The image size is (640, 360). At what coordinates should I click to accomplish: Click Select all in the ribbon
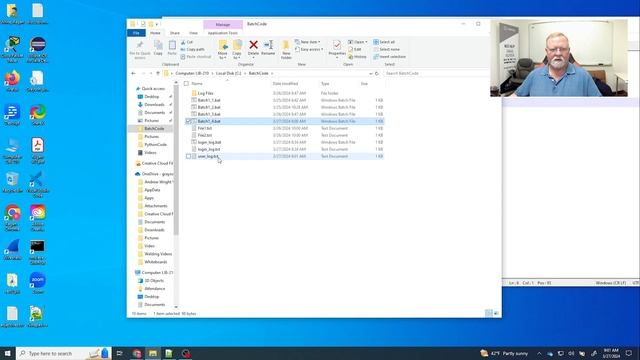click(x=384, y=42)
